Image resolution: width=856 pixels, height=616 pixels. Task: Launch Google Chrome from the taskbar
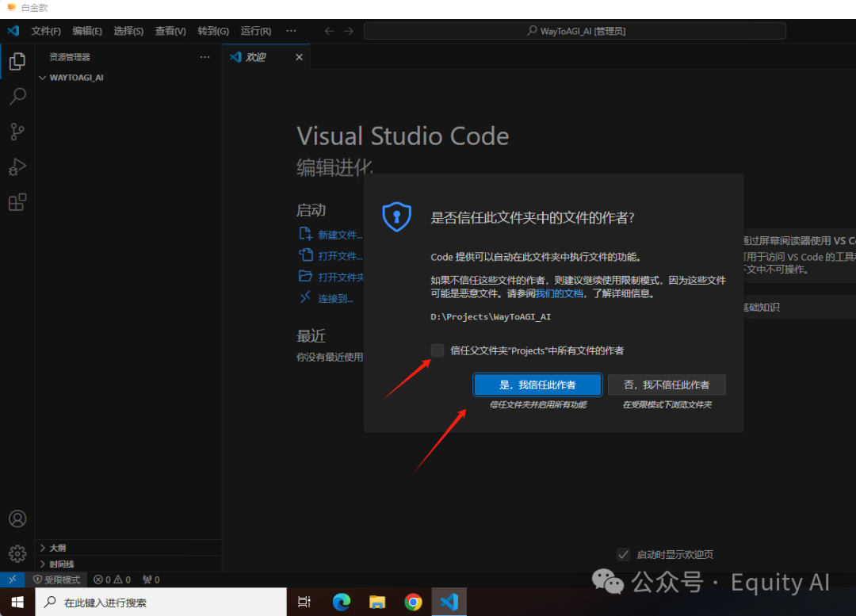413,602
